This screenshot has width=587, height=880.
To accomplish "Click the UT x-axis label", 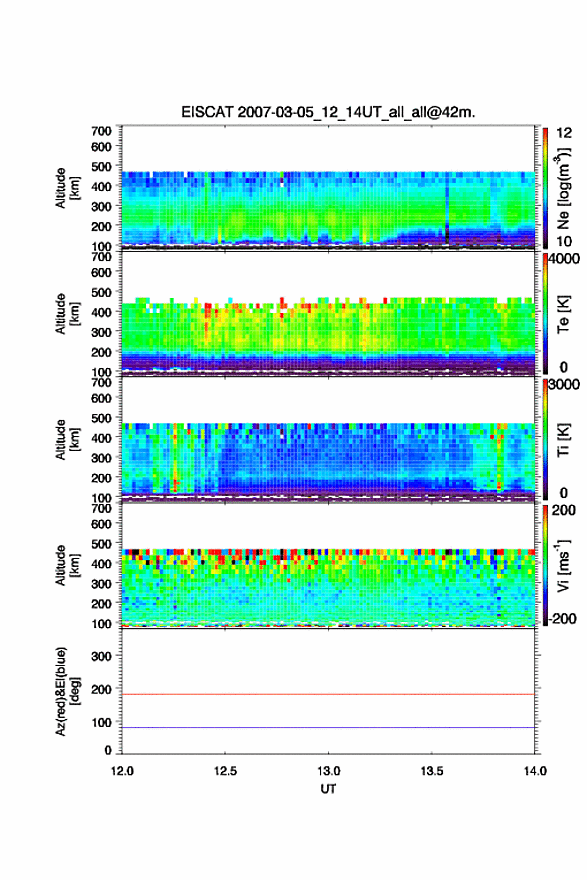I will [328, 789].
